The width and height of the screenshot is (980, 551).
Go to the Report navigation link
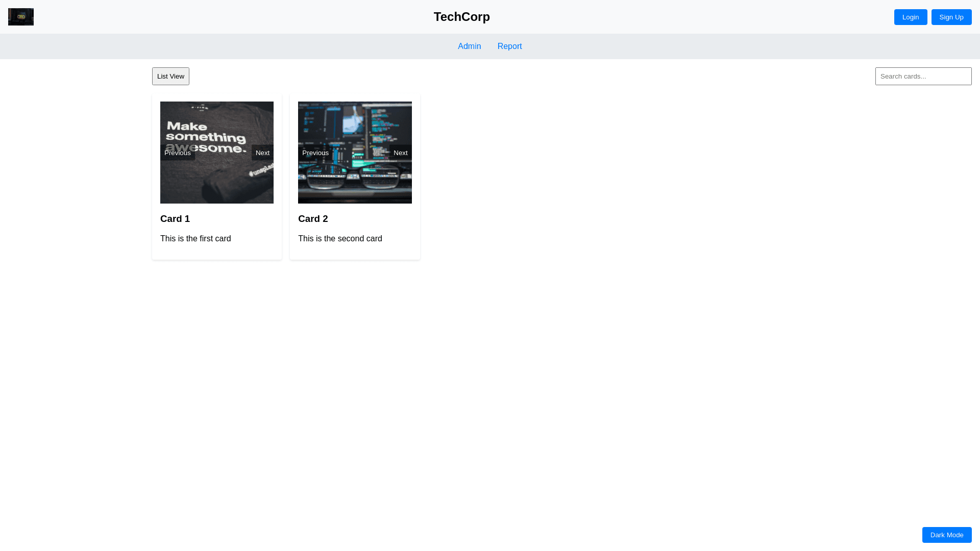pyautogui.click(x=509, y=46)
